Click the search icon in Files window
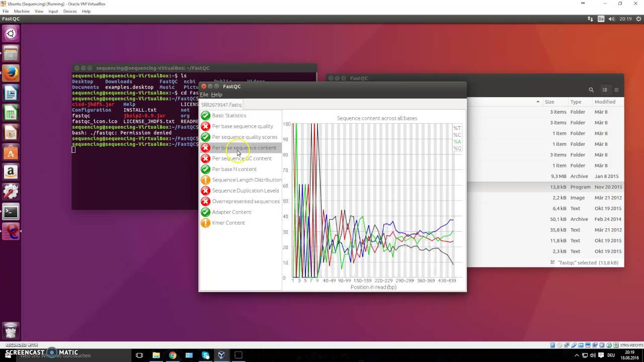 [x=591, y=90]
